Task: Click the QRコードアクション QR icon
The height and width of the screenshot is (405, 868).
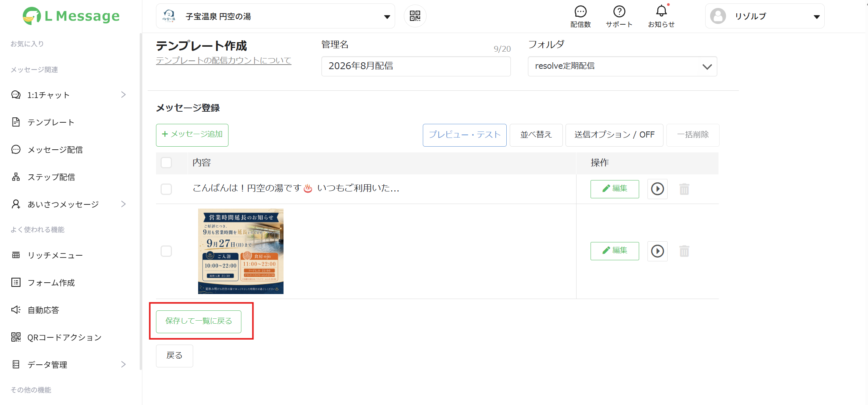Action: click(x=16, y=337)
